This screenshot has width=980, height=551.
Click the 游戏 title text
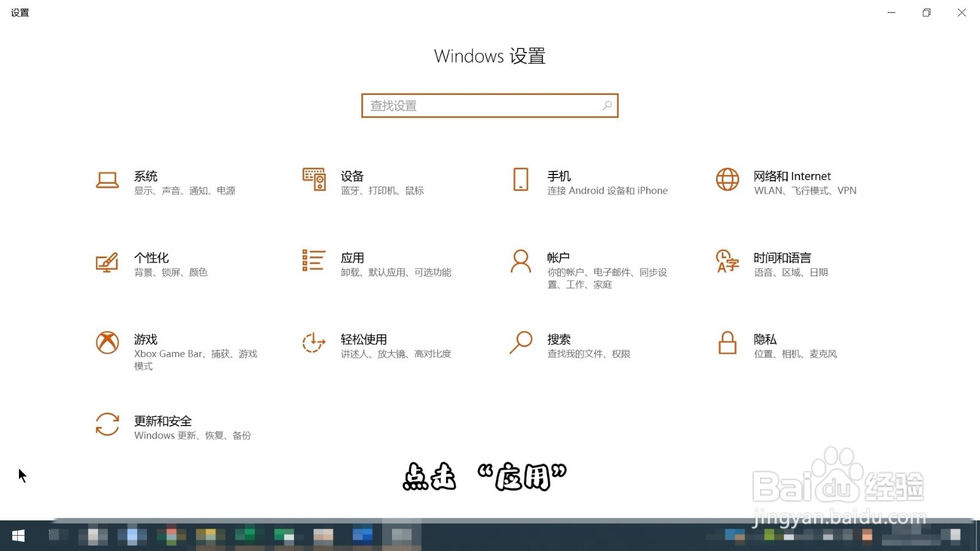pyautogui.click(x=146, y=339)
